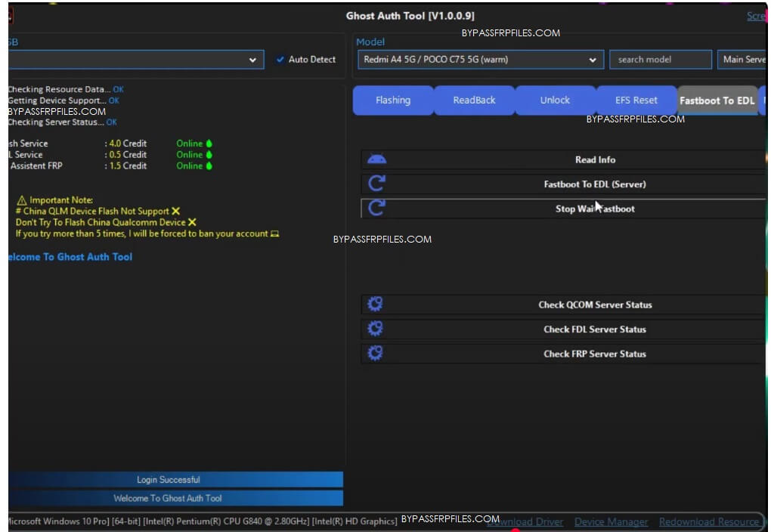This screenshot has height=532, width=771.
Task: Click the app logo icon in title bar
Action: click(10, 15)
